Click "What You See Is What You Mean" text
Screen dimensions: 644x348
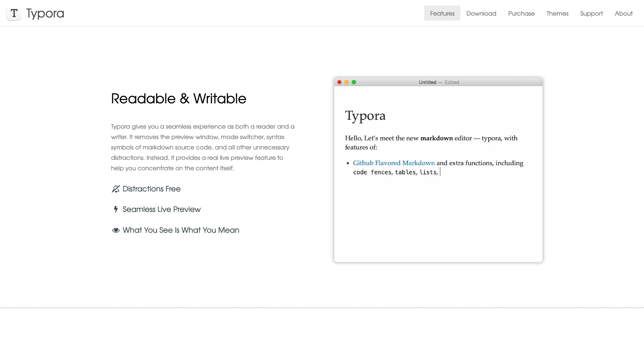(181, 230)
